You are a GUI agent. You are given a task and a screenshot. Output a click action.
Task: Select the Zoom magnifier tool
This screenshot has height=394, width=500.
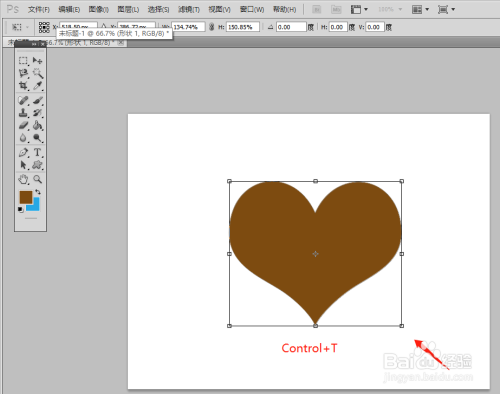38,180
